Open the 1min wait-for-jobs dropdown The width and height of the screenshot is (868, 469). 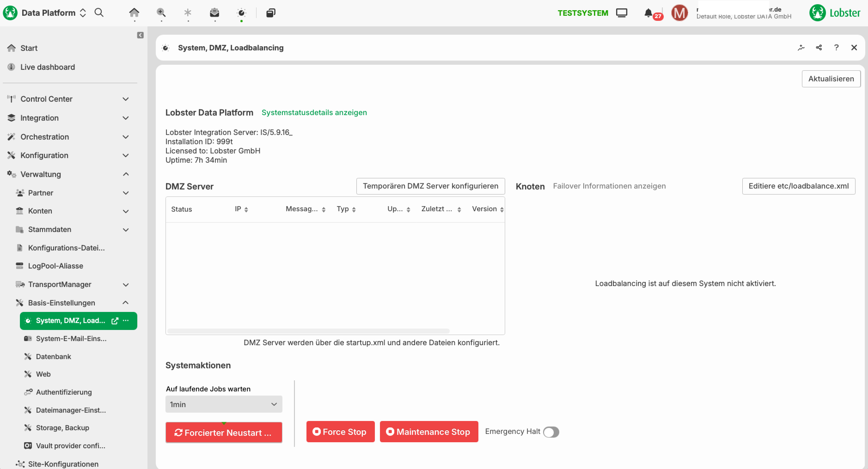tap(224, 404)
